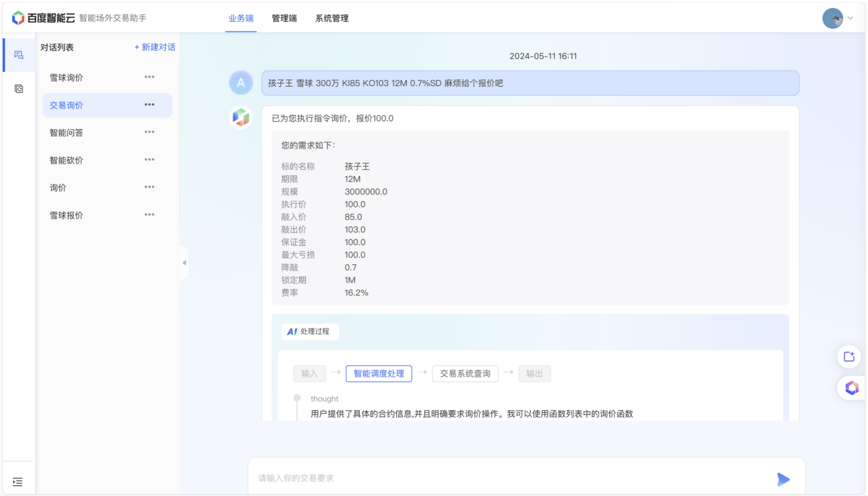
Task: Open more options for 雪球询价
Action: (x=150, y=77)
